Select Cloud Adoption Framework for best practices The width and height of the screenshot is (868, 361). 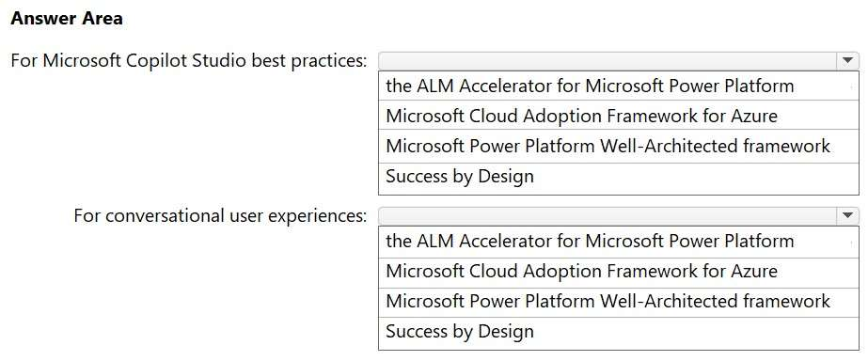[x=619, y=116]
